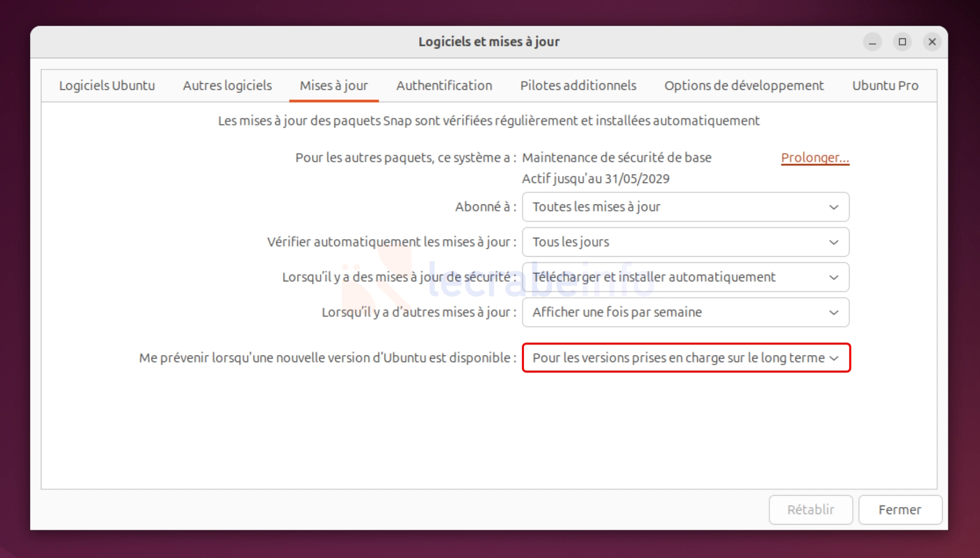Click the d'autres mises à jour label
This screenshot has height=558, width=980.
point(419,313)
